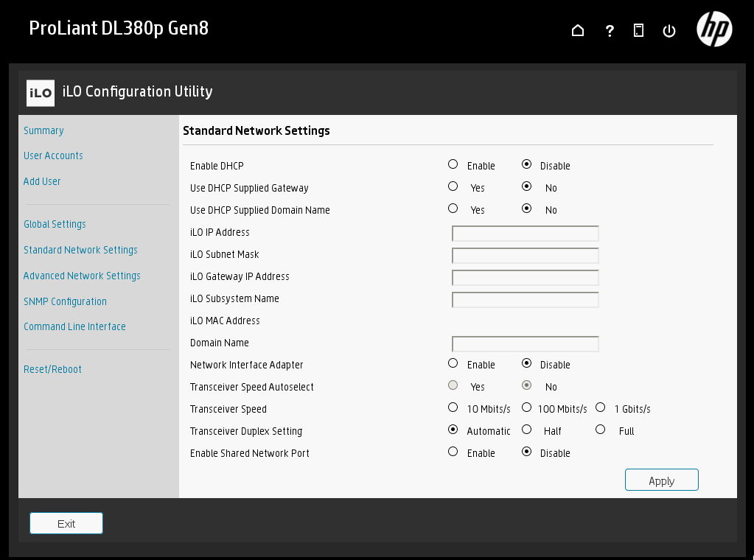This screenshot has height=560, width=754.
Task: Select Enable for Enable Shared Network Port
Action: [453, 452]
